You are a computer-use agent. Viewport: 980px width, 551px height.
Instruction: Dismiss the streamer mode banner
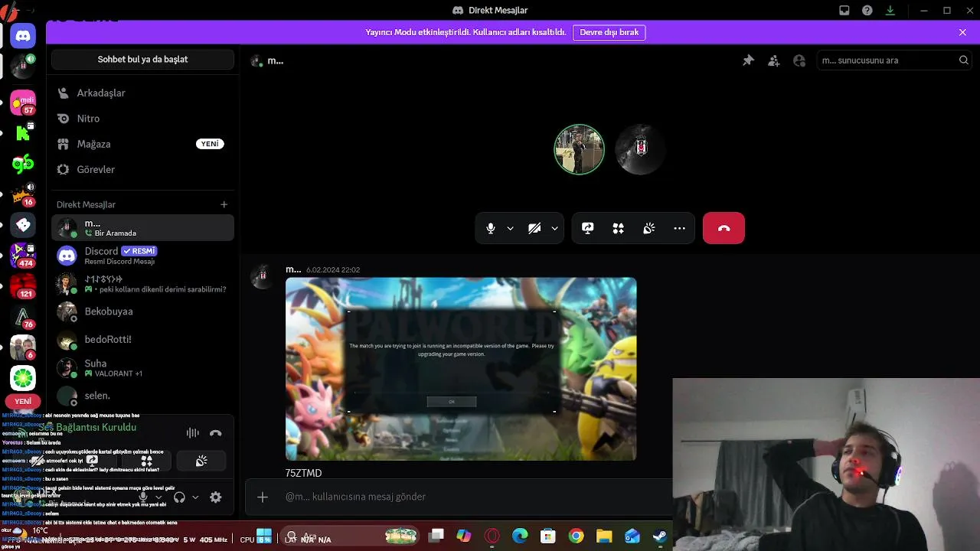pyautogui.click(x=962, y=32)
